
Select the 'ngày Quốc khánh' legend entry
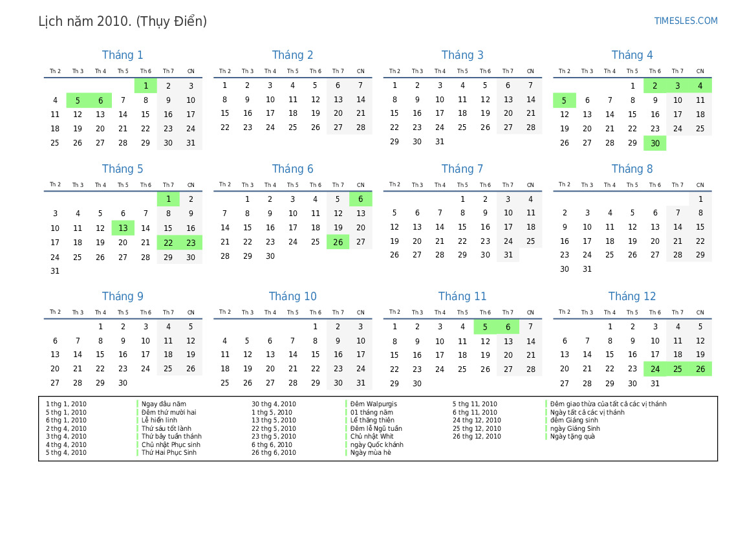pyautogui.click(x=376, y=445)
